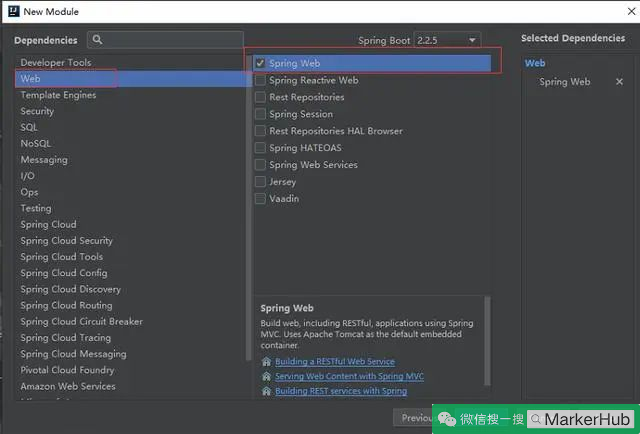Screen dimensions: 640x434
Task: Enable the Rest Repositories checkbox
Action: click(260, 97)
